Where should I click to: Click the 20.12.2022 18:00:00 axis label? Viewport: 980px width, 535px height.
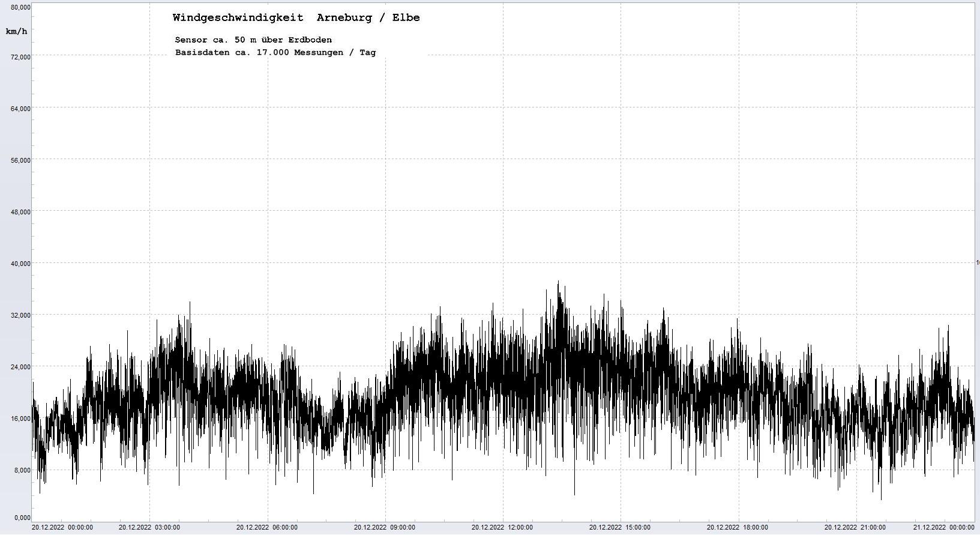737,528
